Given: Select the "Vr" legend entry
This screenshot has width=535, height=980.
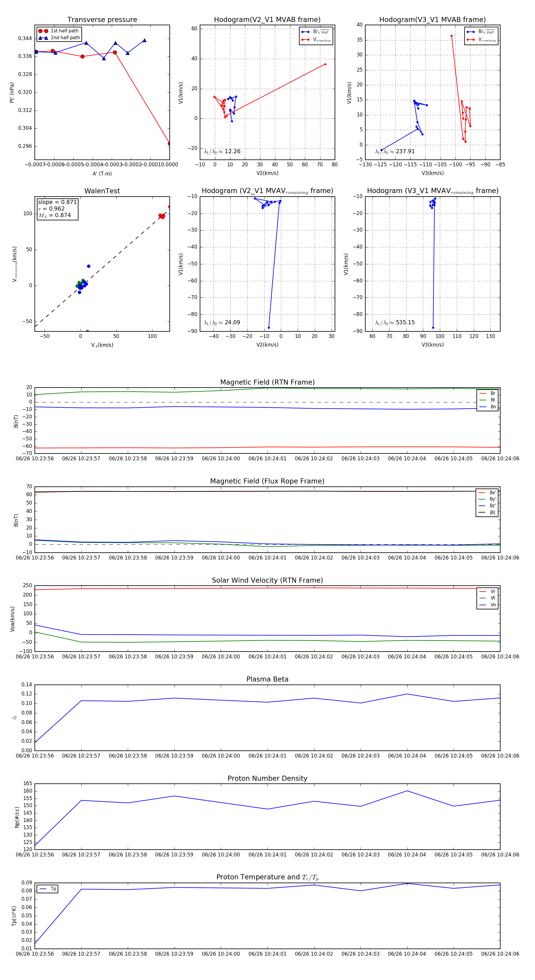Looking at the screenshot, I should (x=487, y=592).
